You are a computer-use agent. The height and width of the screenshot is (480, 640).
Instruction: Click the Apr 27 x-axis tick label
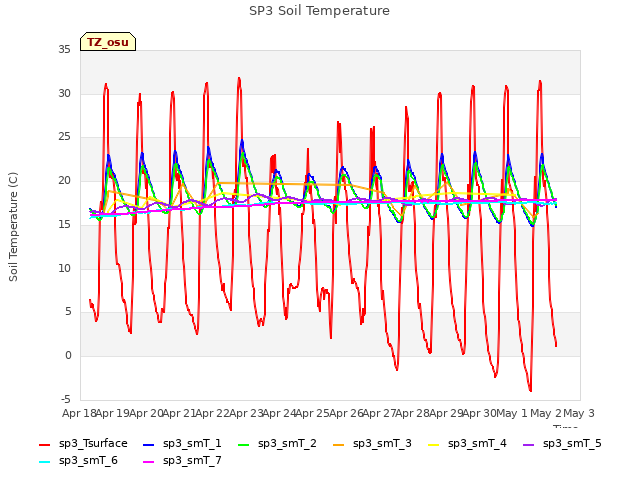[x=380, y=413]
